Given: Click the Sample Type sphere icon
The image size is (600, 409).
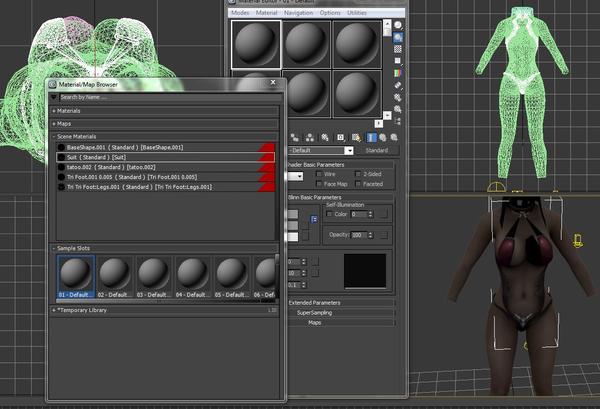Looking at the screenshot, I should (x=398, y=26).
